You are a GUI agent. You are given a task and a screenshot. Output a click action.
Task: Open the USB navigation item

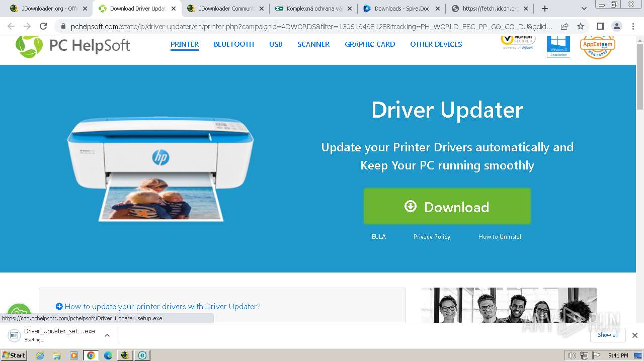coord(276,44)
